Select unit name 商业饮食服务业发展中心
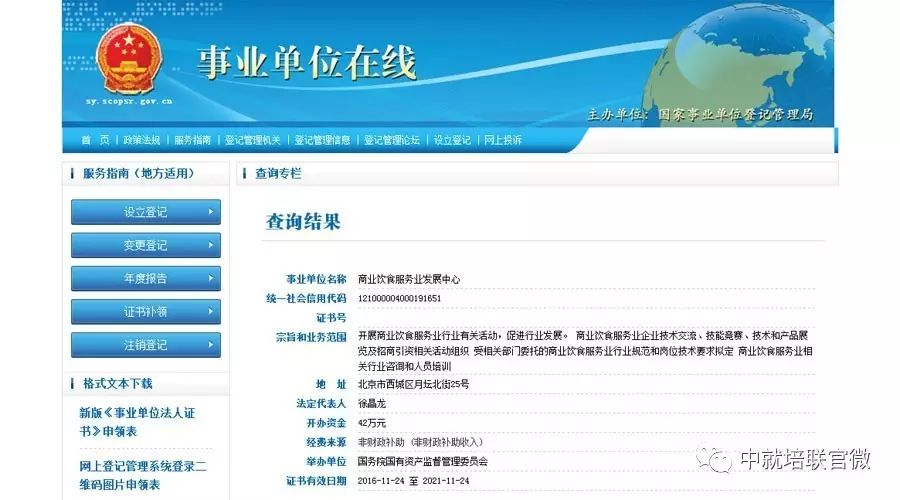Viewport: 900px width, 500px height. tap(409, 280)
